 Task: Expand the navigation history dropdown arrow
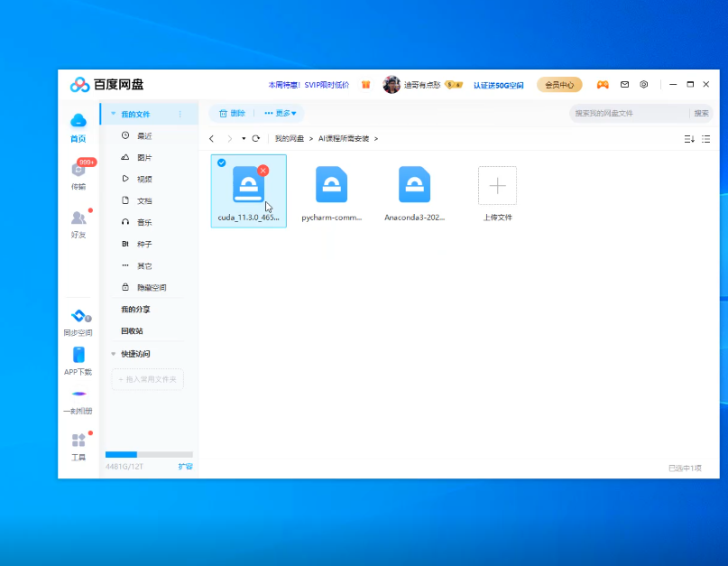point(244,139)
